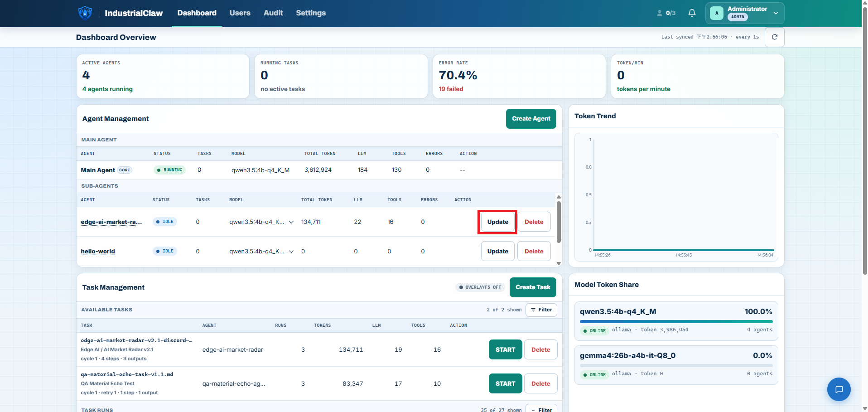Click the Administrator avatar icon
Viewport: 868px width, 412px height.
click(717, 13)
